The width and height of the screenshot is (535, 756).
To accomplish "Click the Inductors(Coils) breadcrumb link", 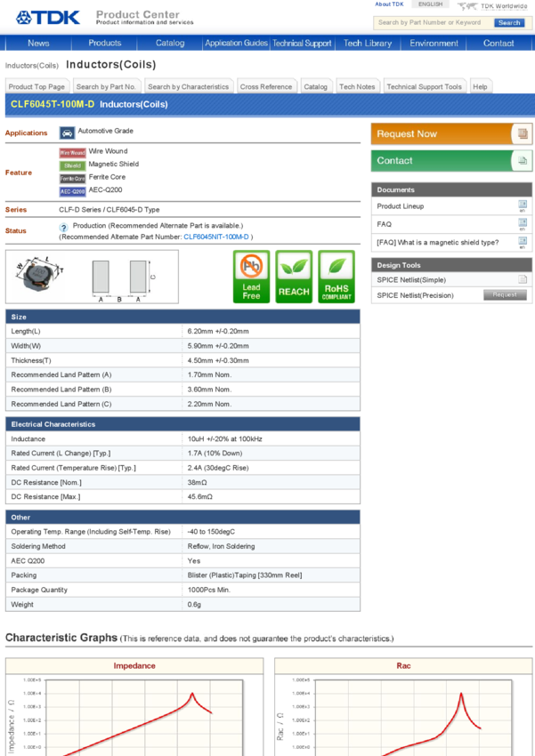I will [x=32, y=66].
